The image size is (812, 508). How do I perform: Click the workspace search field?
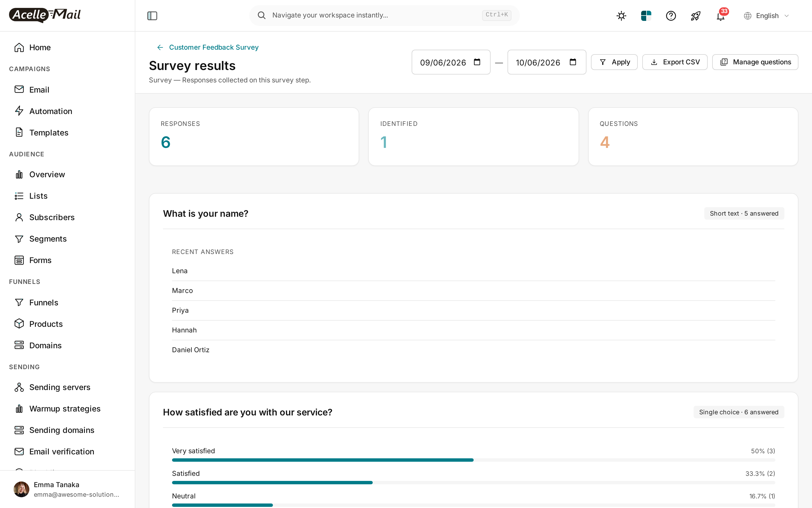pyautogui.click(x=384, y=15)
